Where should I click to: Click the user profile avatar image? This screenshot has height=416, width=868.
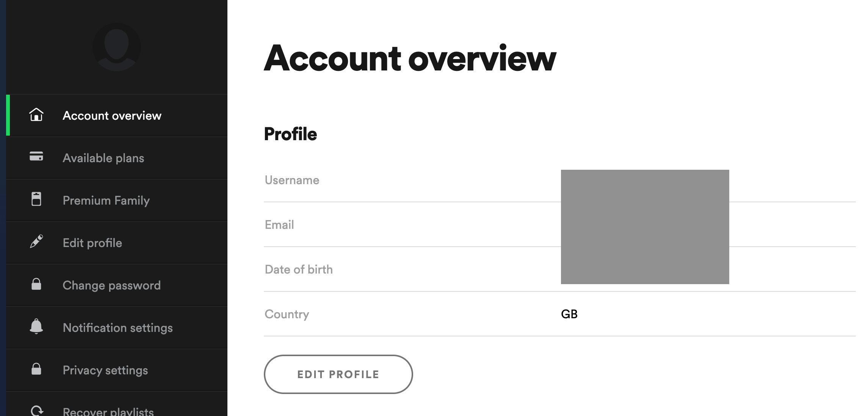(116, 47)
